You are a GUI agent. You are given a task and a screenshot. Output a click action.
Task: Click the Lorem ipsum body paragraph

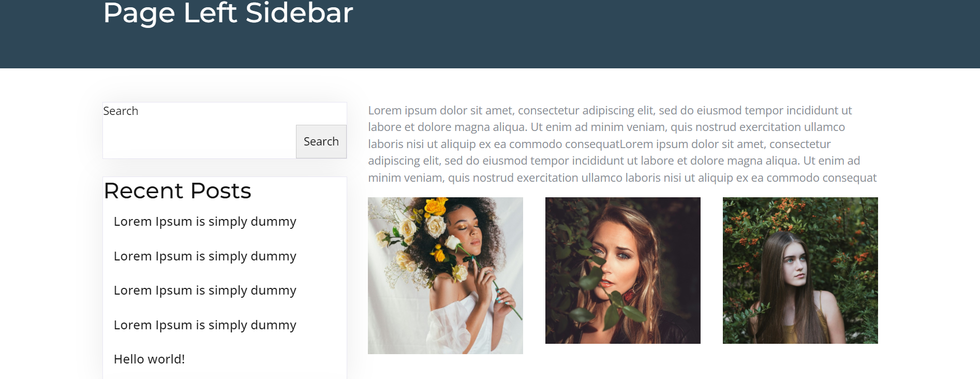tap(622, 144)
